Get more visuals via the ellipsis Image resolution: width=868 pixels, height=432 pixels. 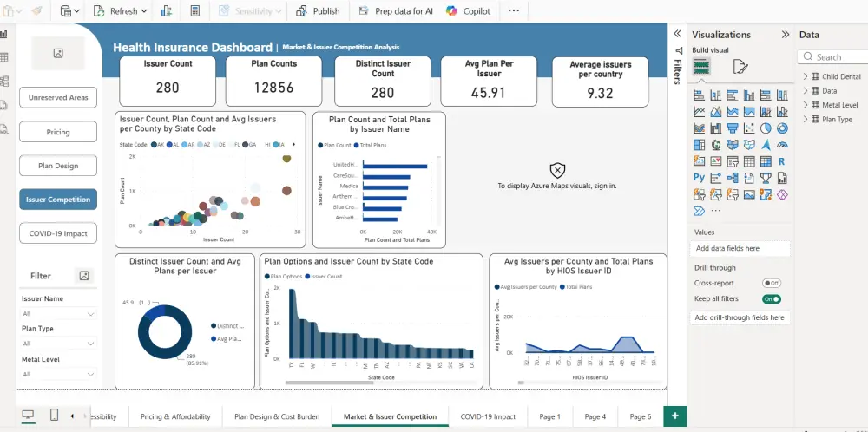click(x=716, y=211)
